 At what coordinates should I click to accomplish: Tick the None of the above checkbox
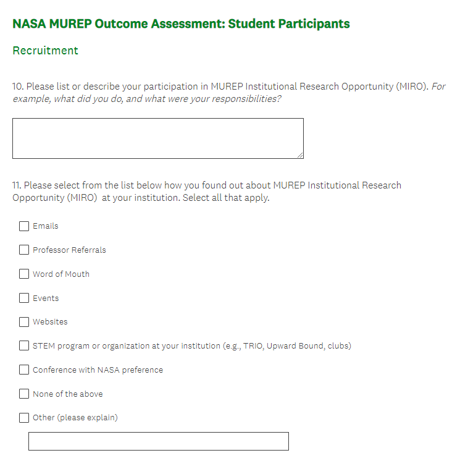pyautogui.click(x=24, y=394)
